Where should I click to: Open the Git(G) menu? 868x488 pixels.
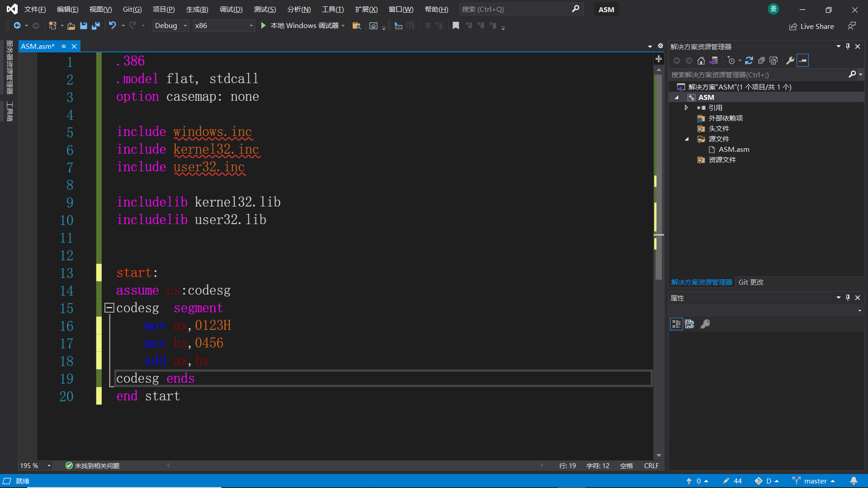point(132,9)
